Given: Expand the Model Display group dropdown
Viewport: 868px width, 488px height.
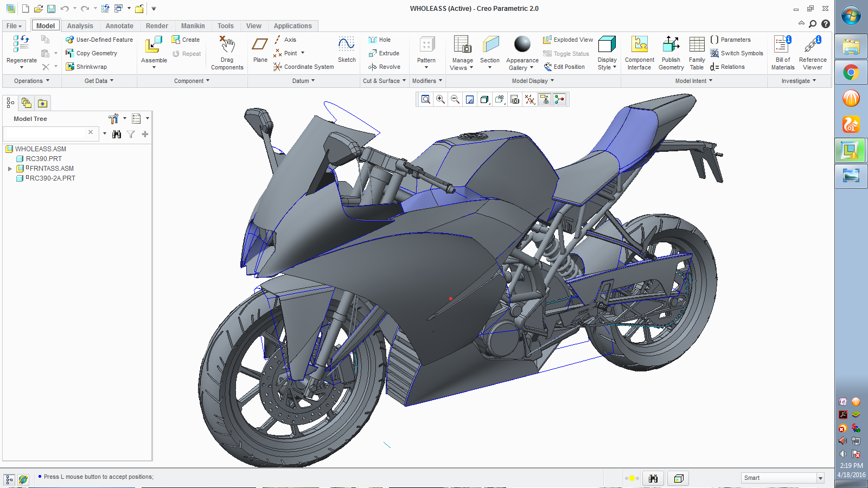Looking at the screenshot, I should pyautogui.click(x=533, y=81).
